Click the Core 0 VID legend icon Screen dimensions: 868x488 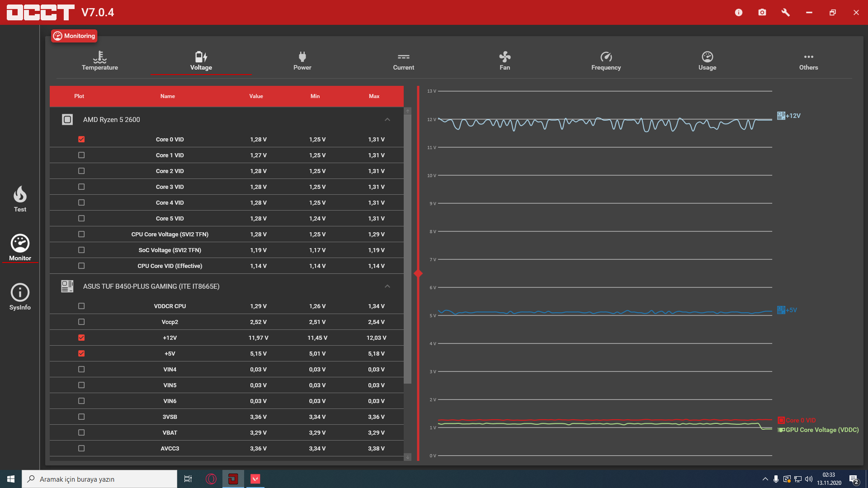click(x=781, y=420)
